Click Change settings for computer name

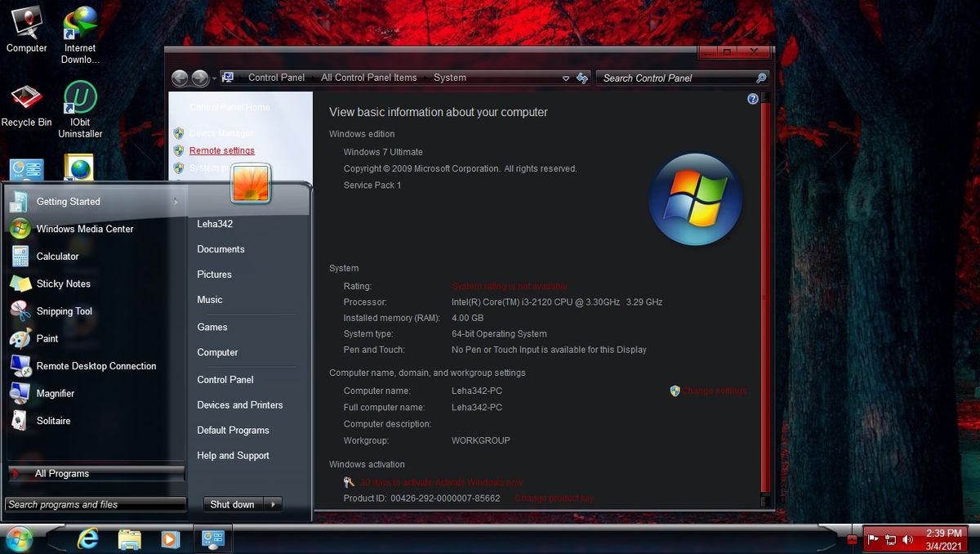tap(715, 391)
